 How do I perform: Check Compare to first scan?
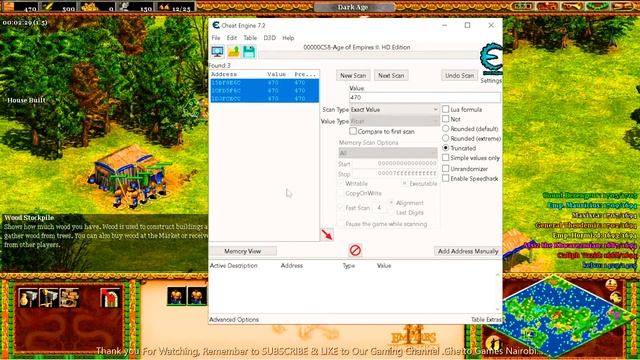(353, 131)
